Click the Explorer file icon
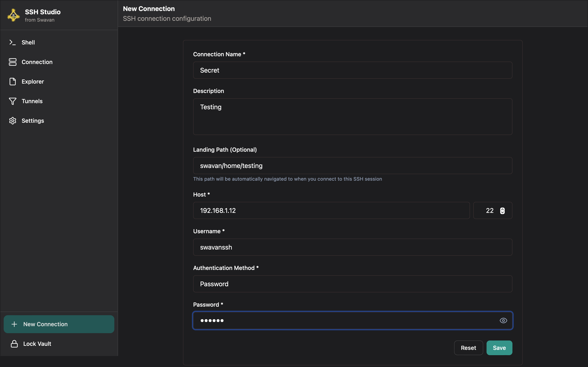 click(13, 82)
